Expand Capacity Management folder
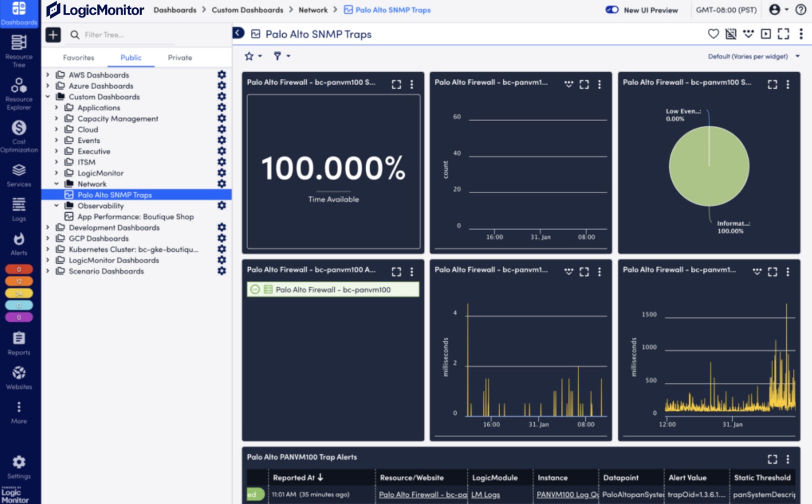This screenshot has height=504, width=812. tap(57, 119)
